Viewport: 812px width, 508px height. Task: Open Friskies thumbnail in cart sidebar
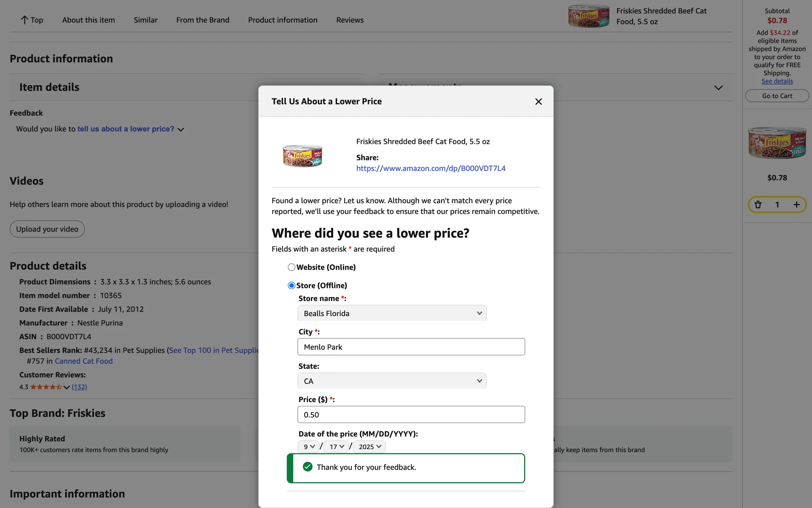point(777,143)
